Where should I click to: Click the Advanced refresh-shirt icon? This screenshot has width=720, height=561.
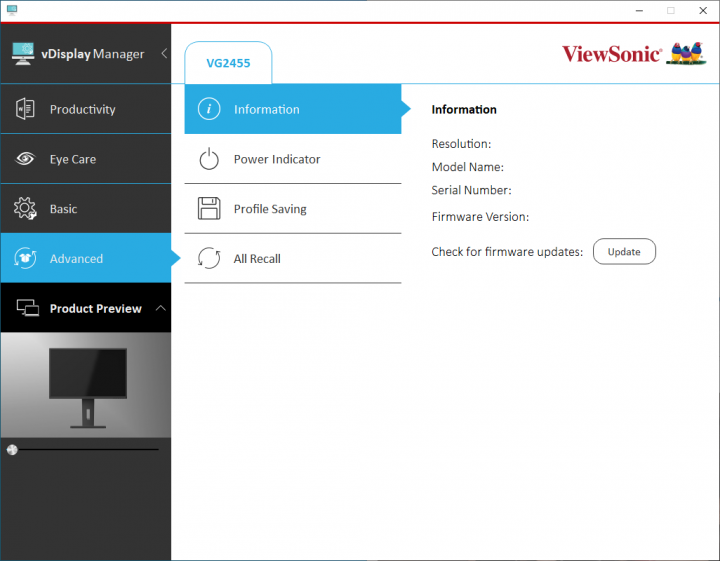(25, 258)
